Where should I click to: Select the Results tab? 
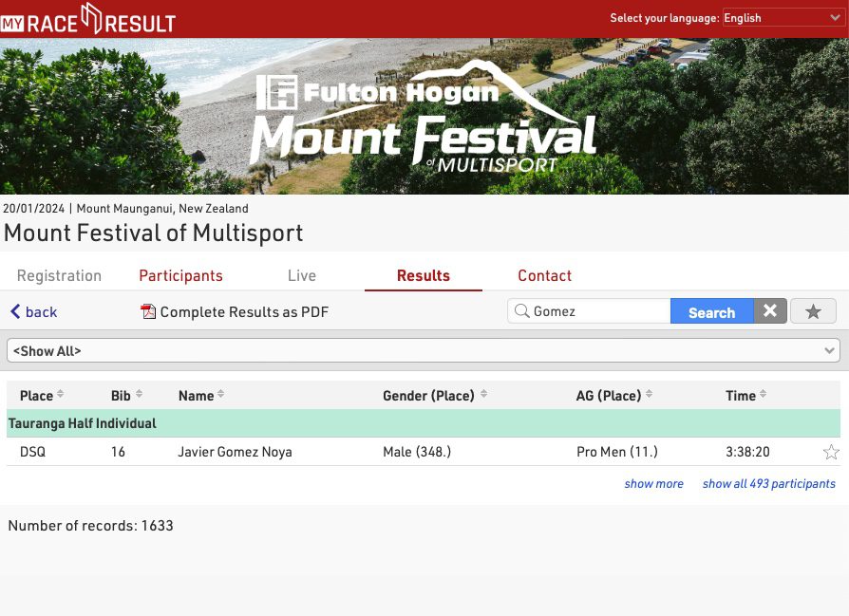424,275
